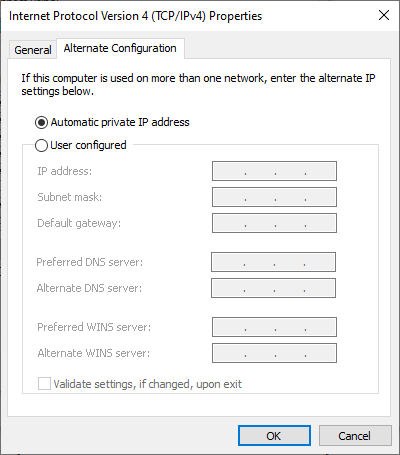Click the Subnet mask field
This screenshot has width=400, height=455.
(x=274, y=197)
